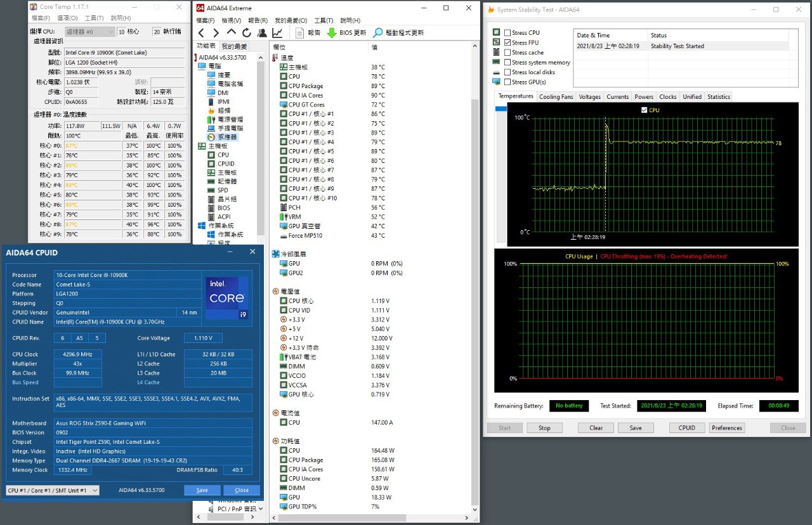The image size is (812, 525).
Task: Click the Core Temp title bar icon
Action: [x=34, y=6]
